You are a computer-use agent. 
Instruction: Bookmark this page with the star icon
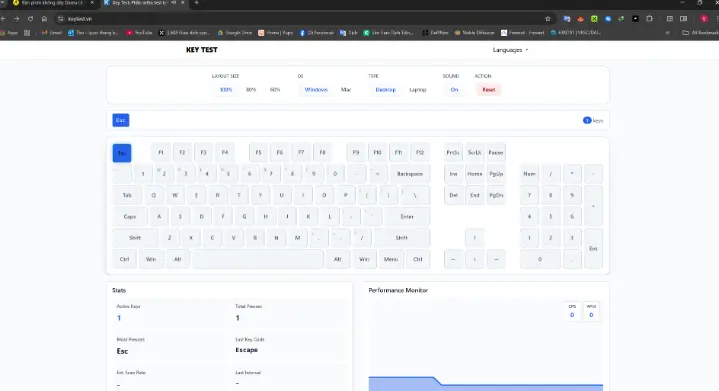pos(548,19)
